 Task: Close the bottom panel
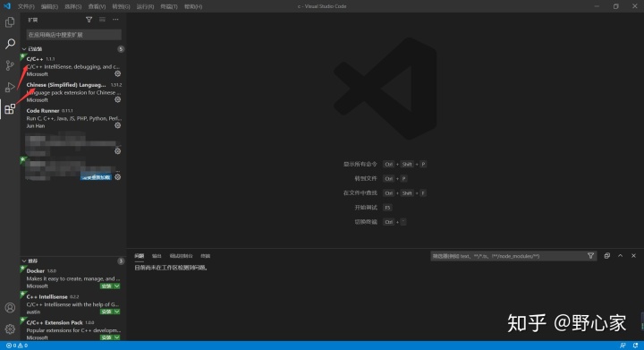(634, 256)
